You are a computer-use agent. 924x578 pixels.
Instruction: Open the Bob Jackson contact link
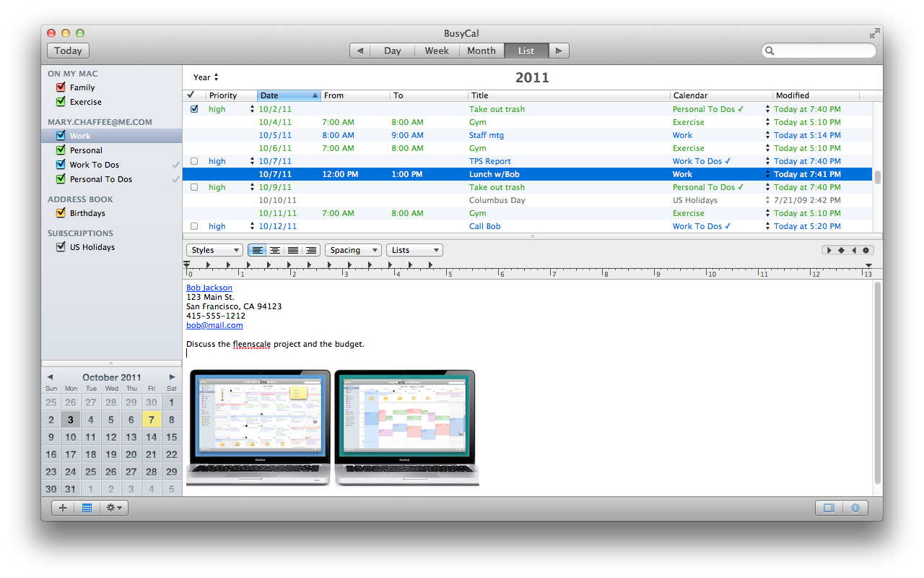click(x=209, y=288)
